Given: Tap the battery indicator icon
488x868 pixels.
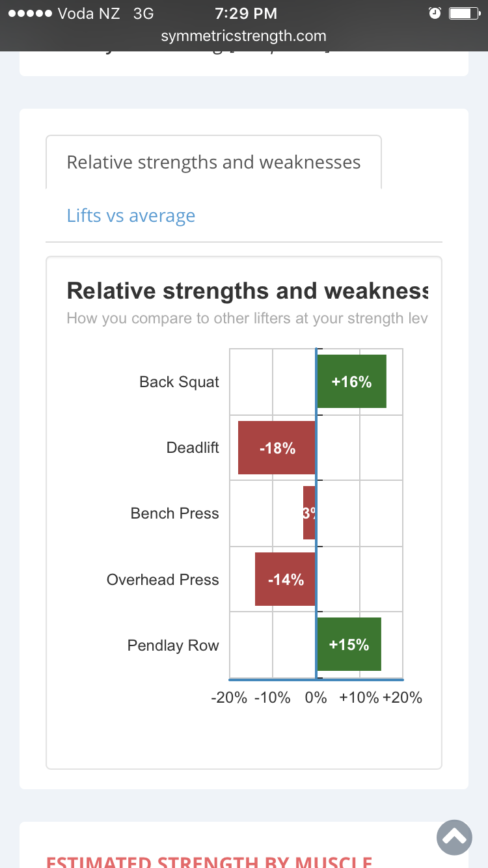Looking at the screenshot, I should (x=465, y=14).
